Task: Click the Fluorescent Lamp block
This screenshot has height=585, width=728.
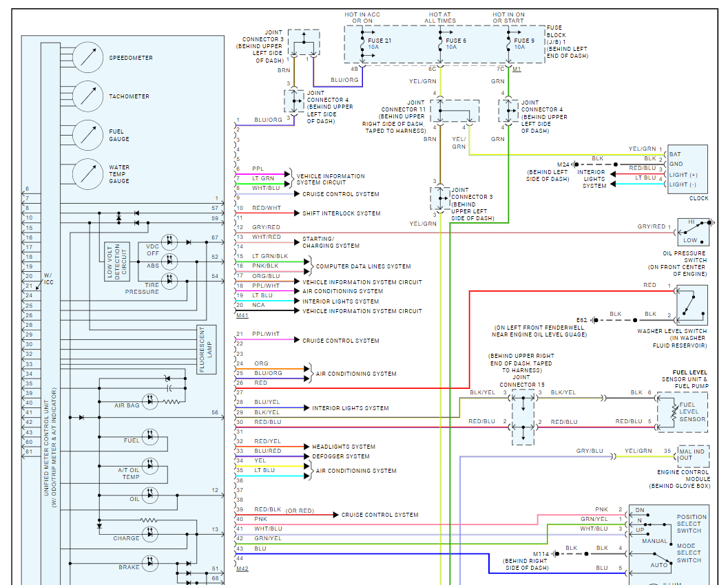Action: click(x=207, y=350)
